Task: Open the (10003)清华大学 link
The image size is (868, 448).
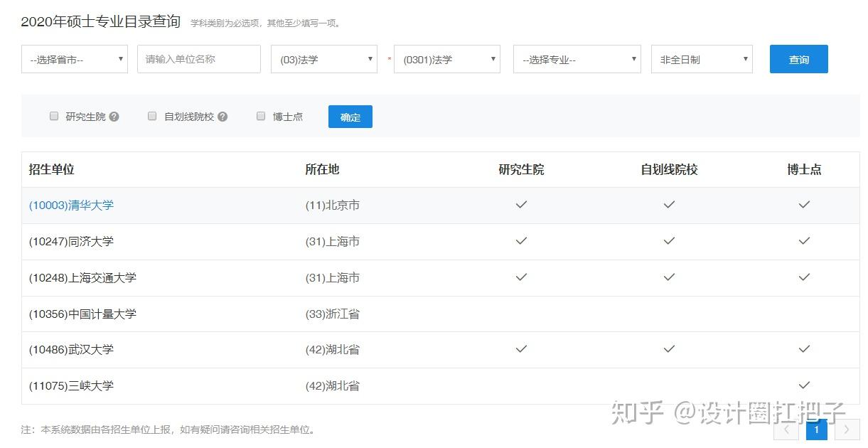Action: coord(71,205)
